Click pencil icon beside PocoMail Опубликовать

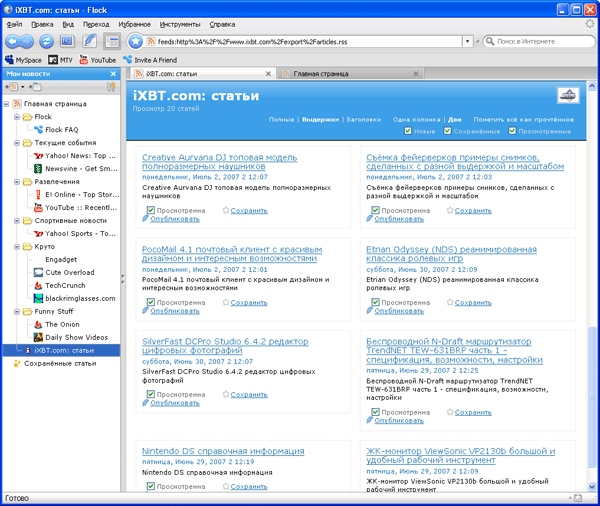pos(145,310)
